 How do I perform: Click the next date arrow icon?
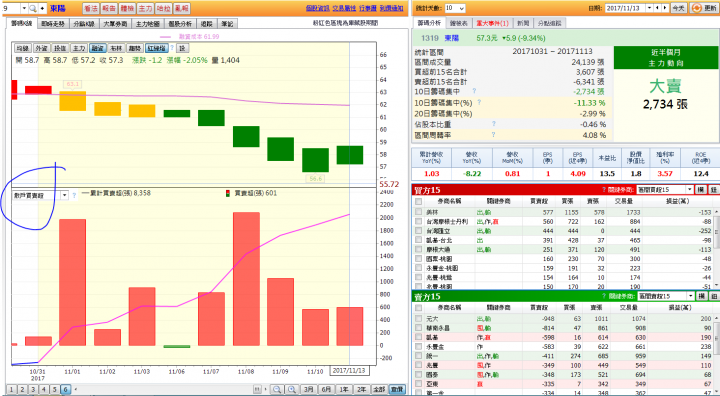[665, 8]
